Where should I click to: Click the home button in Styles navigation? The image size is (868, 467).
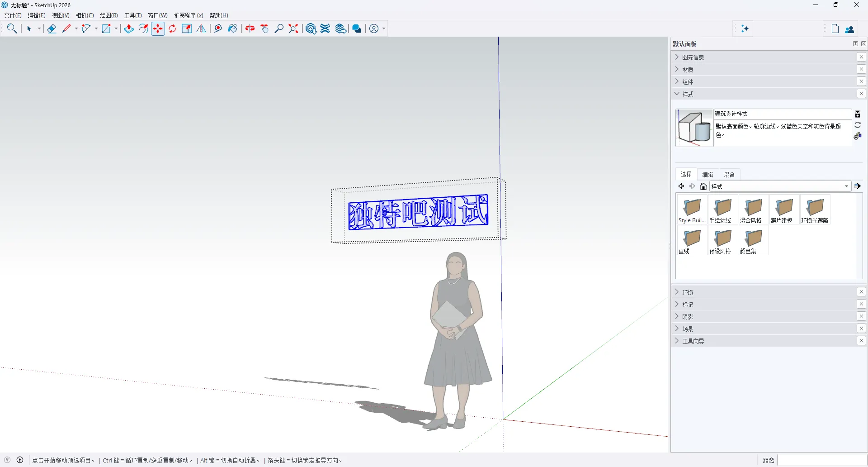(703, 186)
